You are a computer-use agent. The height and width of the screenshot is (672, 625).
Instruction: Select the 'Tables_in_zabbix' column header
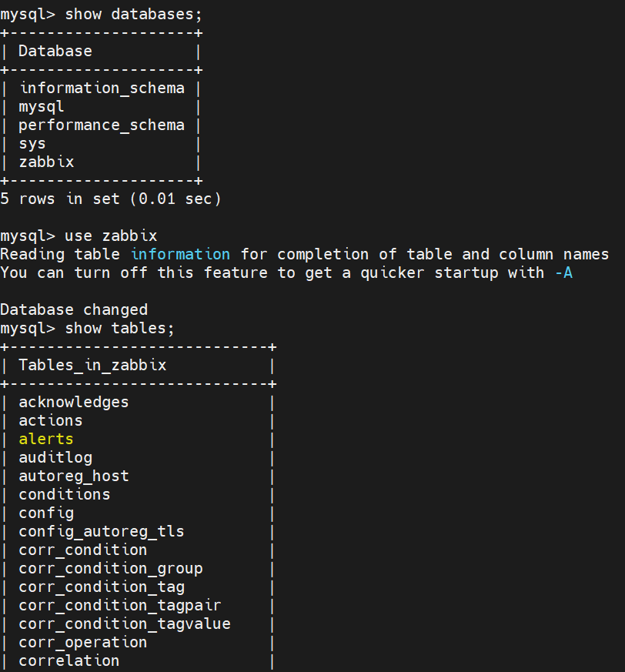(x=92, y=365)
